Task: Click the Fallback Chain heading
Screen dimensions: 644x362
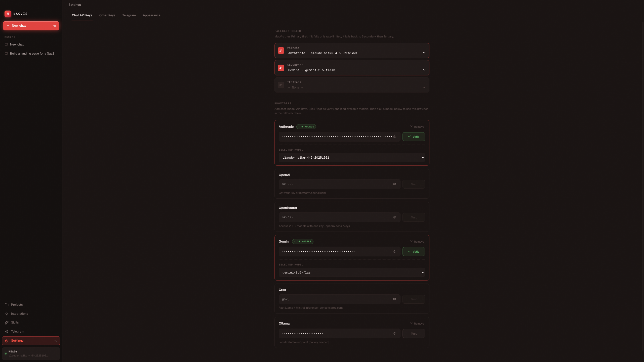Action: (x=288, y=31)
